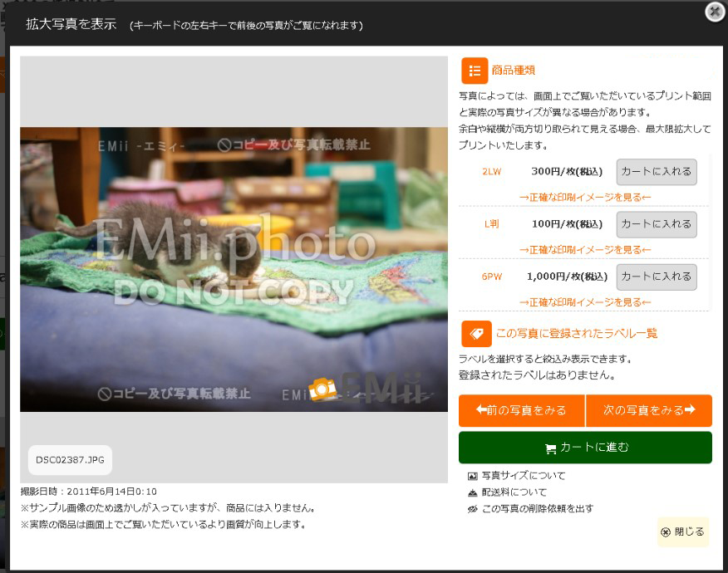The height and width of the screenshot is (573, 728).
Task: Add 6PW size print to cart
Action: [656, 277]
